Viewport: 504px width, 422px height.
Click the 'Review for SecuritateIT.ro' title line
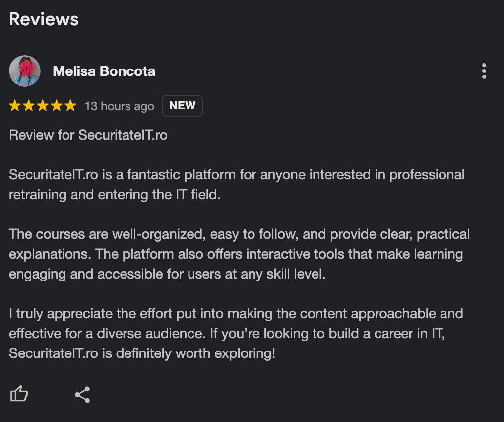[88, 135]
